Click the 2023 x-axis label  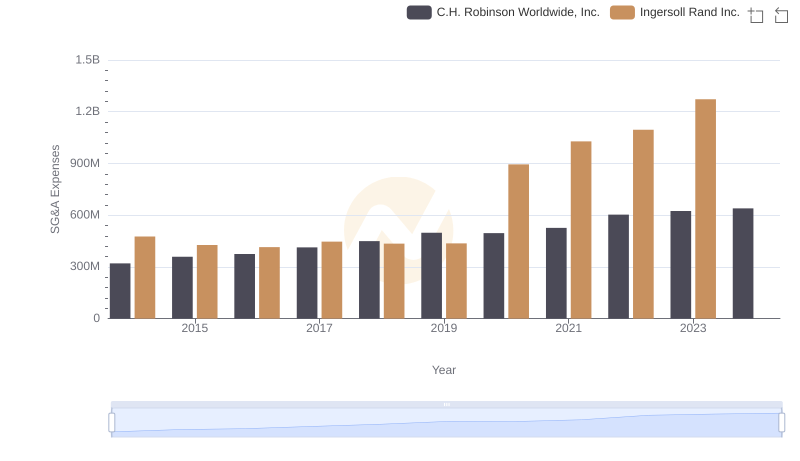pyautogui.click(x=692, y=328)
